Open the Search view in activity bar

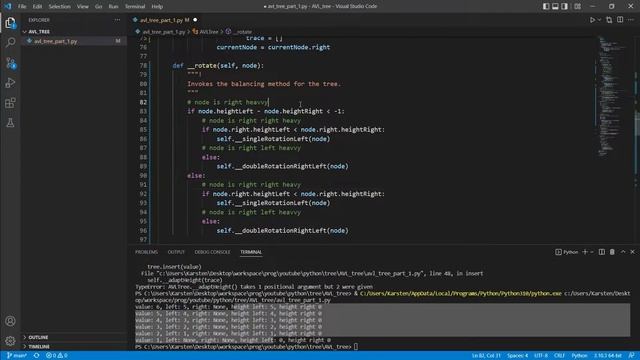[10, 42]
